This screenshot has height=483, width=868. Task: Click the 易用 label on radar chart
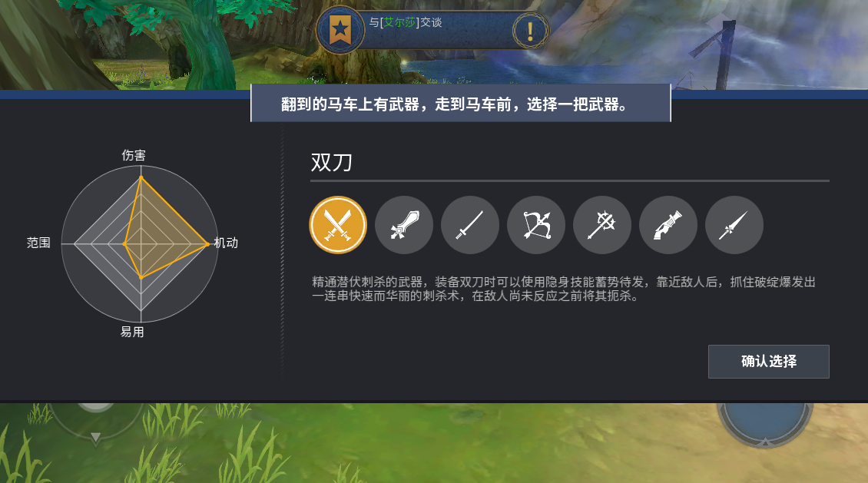[x=132, y=332]
